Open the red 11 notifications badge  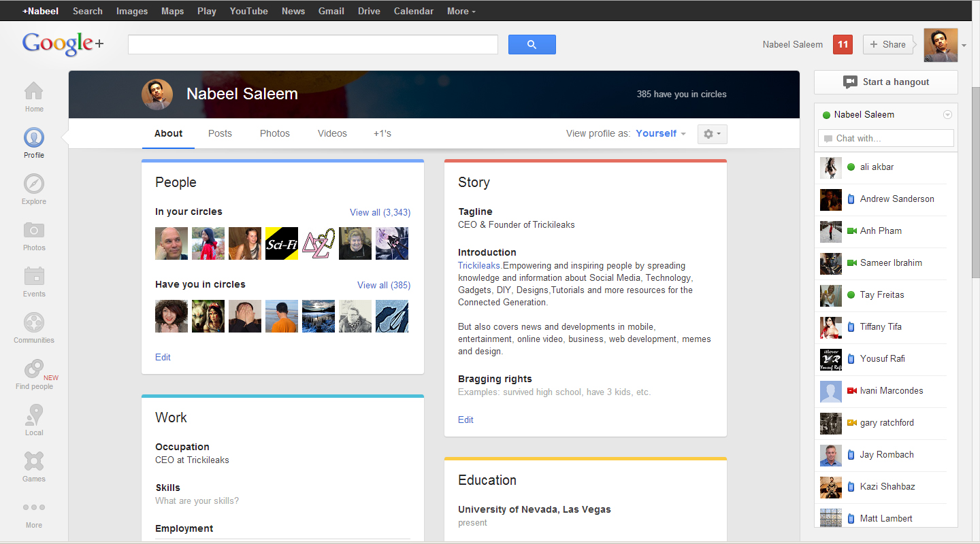pyautogui.click(x=843, y=44)
